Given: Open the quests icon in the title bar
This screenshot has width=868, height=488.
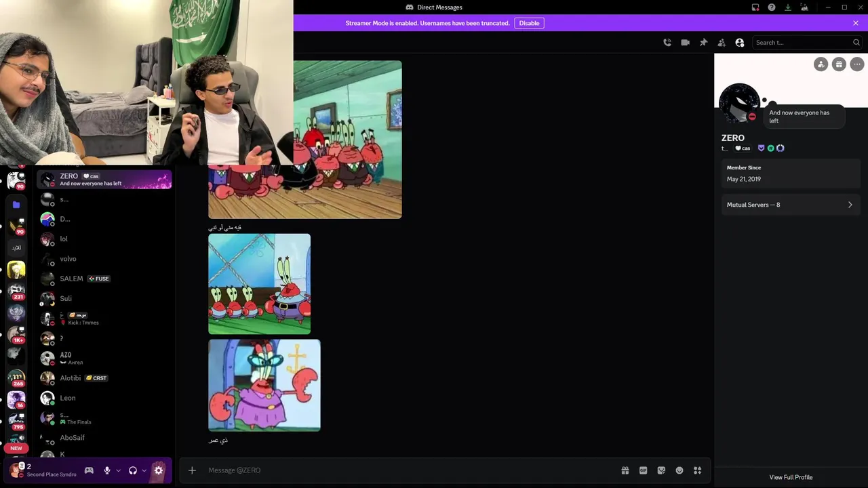Looking at the screenshot, I should [805, 7].
